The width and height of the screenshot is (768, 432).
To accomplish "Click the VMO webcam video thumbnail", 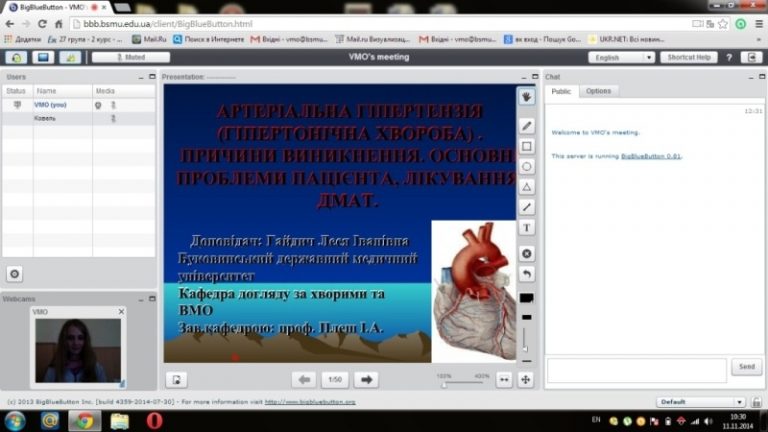I will (78, 351).
